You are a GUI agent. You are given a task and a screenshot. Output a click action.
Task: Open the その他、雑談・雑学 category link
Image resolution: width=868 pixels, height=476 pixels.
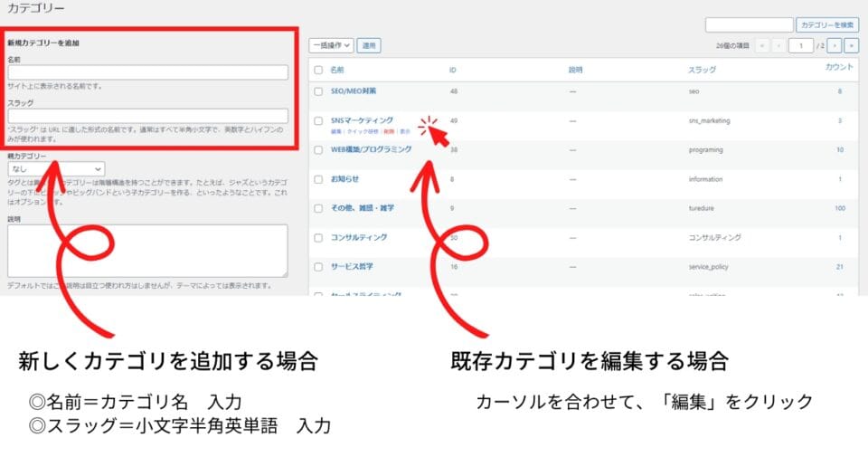click(x=363, y=208)
